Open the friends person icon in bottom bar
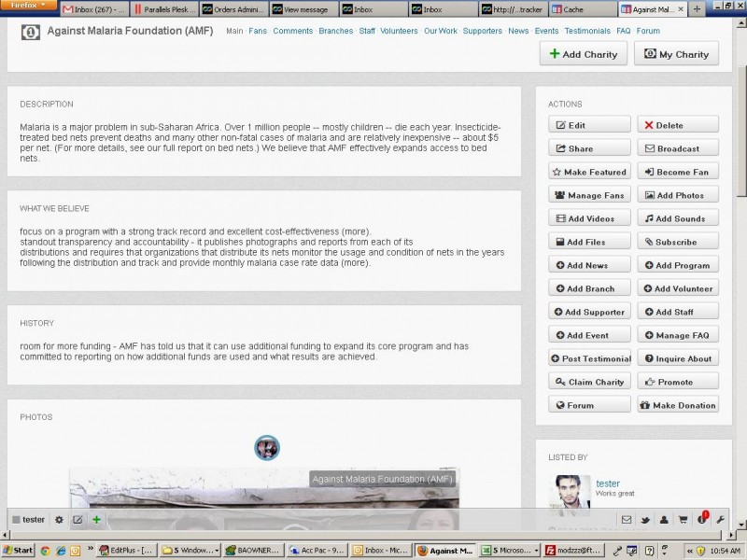The height and width of the screenshot is (560, 747). pos(664,520)
